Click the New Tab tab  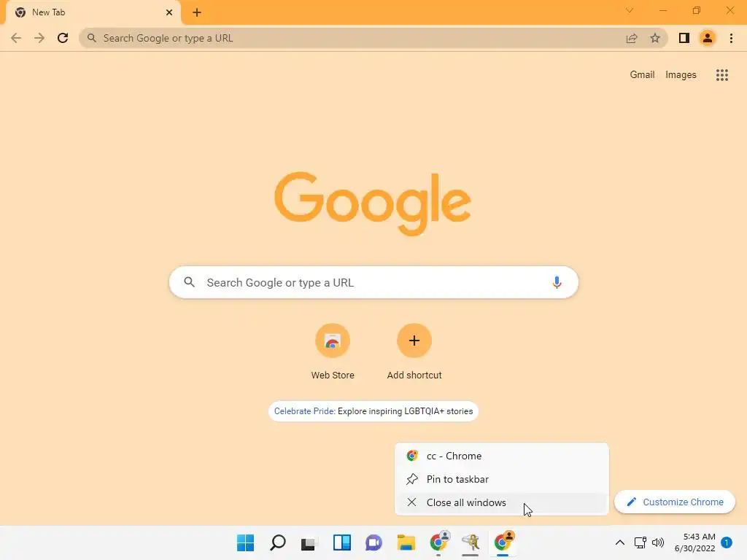[93, 13]
